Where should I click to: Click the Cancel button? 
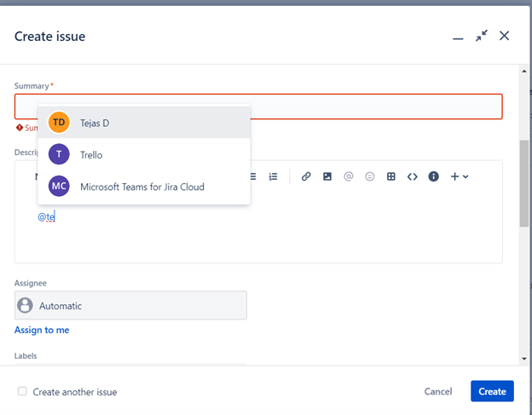click(438, 391)
